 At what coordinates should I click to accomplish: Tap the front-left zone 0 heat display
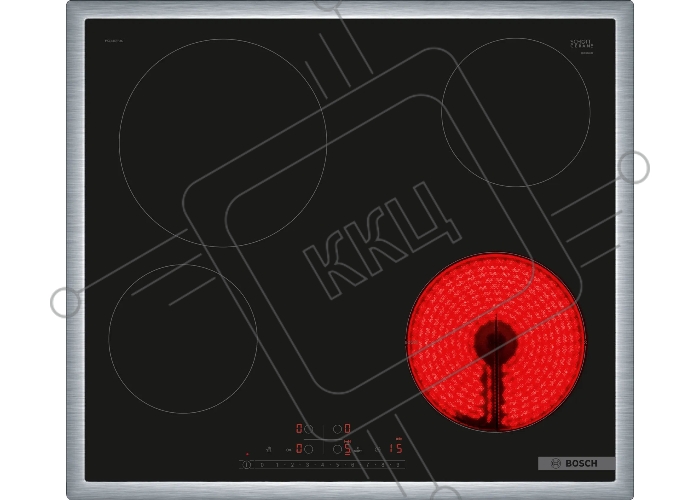coord(299,449)
